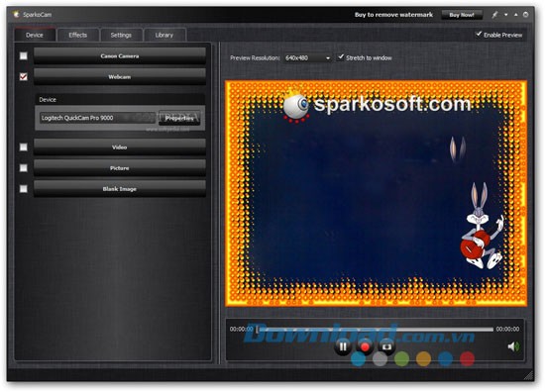Click the SparkoCam app logo icon
This screenshot has height=392, width=545.
[16, 14]
